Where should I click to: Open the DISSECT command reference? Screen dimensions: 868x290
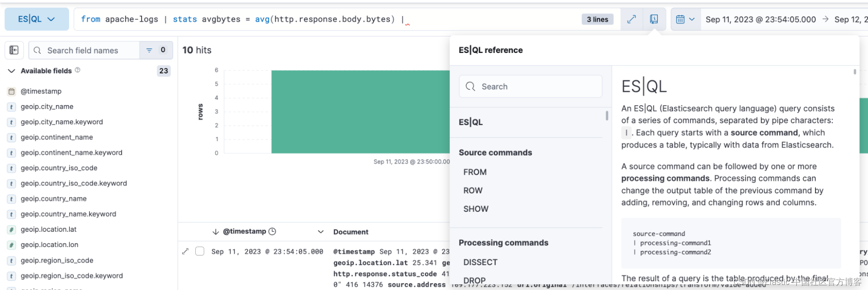480,263
